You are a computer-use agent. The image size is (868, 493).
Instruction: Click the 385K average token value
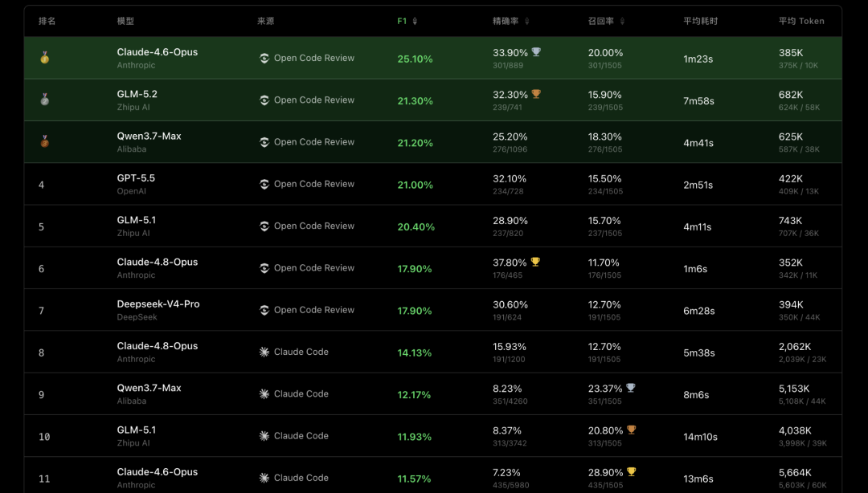(x=791, y=53)
